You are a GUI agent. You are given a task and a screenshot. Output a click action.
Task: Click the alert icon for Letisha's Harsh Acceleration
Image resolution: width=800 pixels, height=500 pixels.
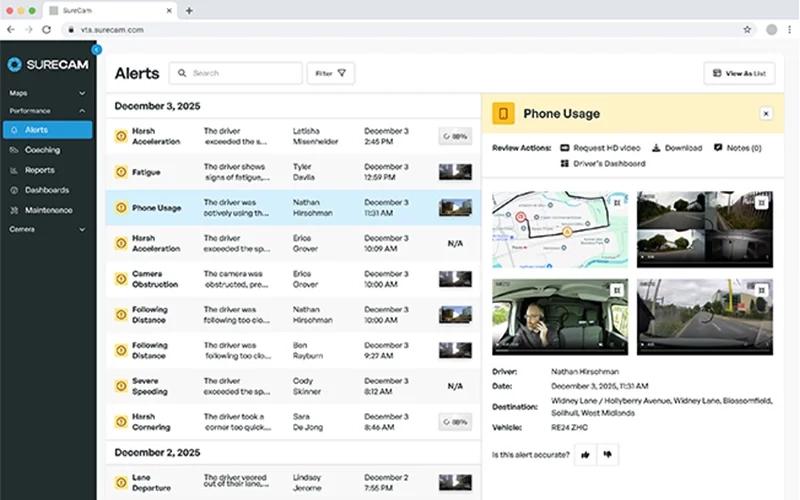click(x=121, y=136)
